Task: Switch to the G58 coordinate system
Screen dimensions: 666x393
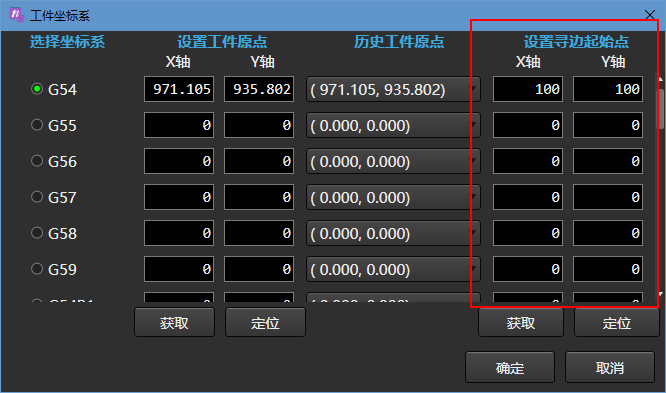Action: [37, 233]
